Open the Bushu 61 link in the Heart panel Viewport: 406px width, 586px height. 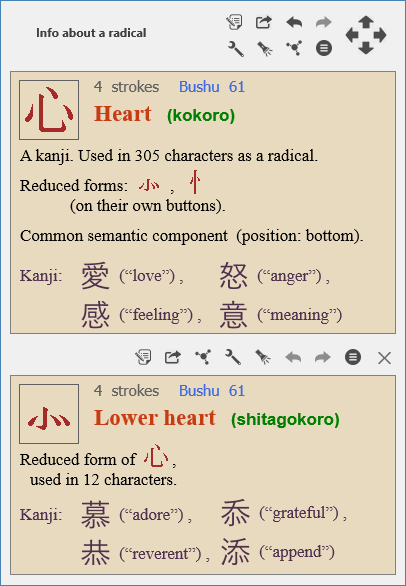point(212,87)
